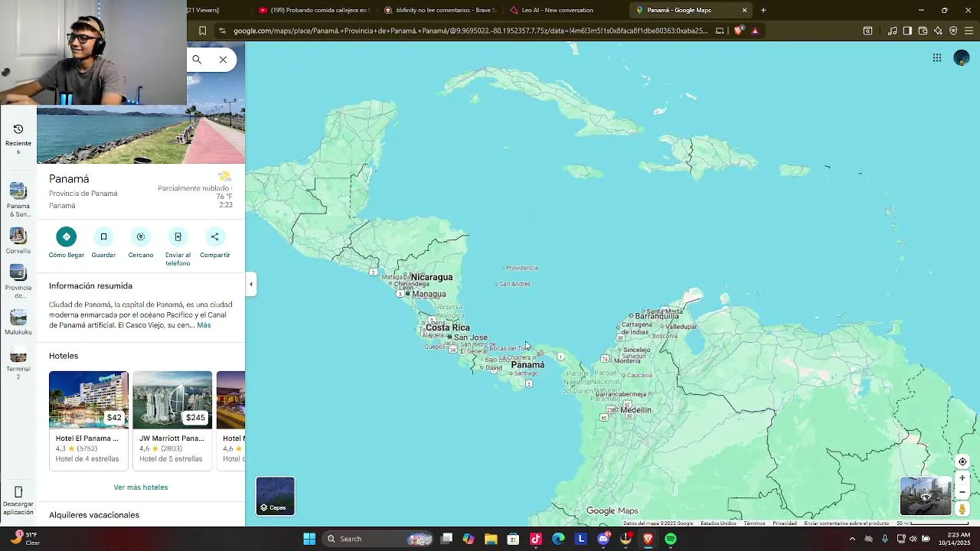Open Discord from taskbar

(x=603, y=539)
